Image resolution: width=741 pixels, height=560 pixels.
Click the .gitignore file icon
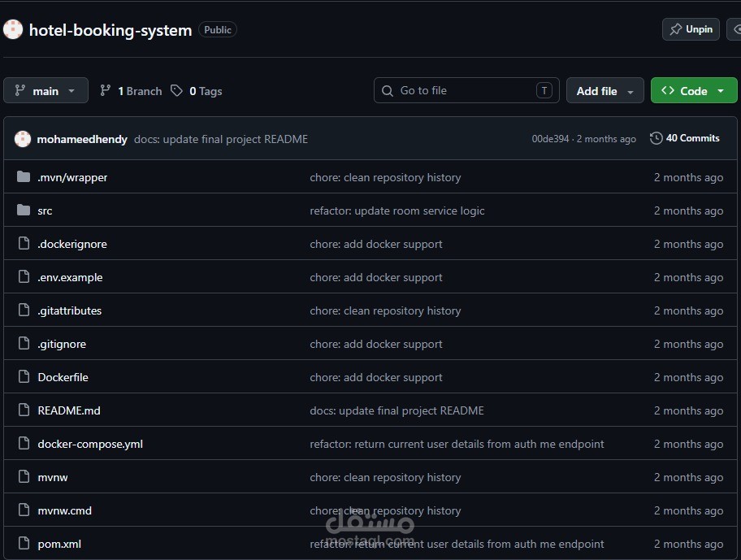(x=24, y=343)
